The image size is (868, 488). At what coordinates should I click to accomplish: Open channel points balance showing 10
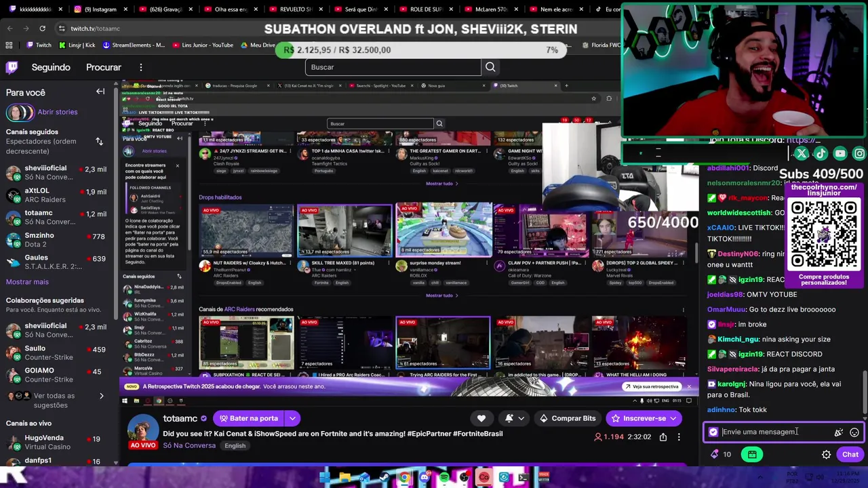click(x=720, y=454)
